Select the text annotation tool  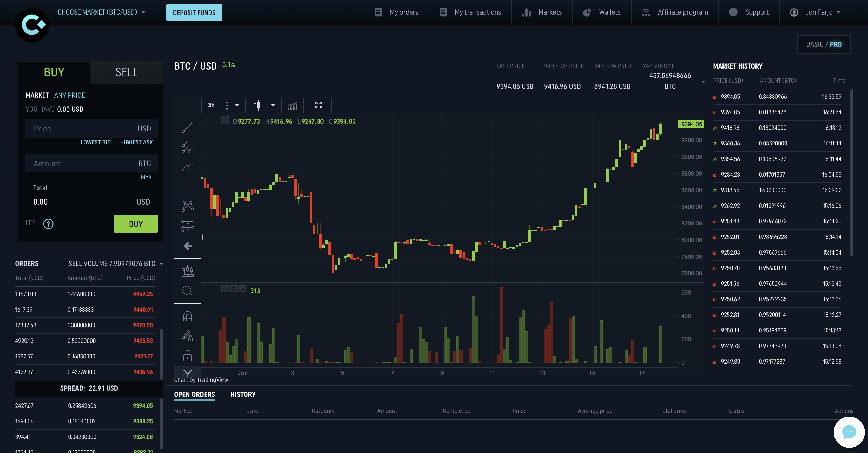click(x=187, y=186)
